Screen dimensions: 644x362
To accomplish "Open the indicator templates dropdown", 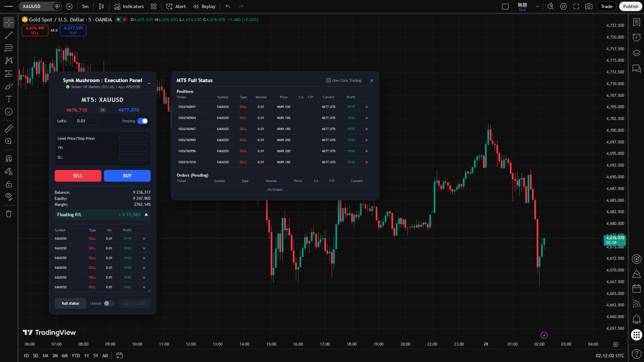I will pyautogui.click(x=154, y=6).
